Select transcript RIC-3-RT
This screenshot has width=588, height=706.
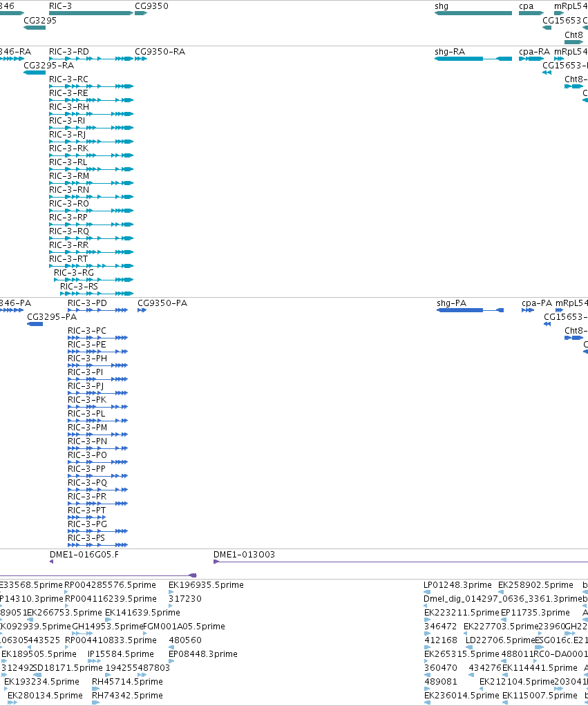coord(68,258)
